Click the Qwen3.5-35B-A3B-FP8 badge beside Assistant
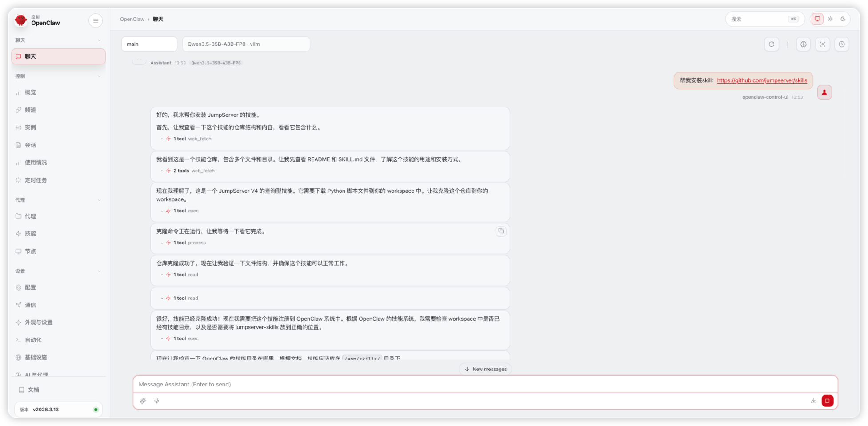Screen dimensions: 868x426 click(216, 63)
